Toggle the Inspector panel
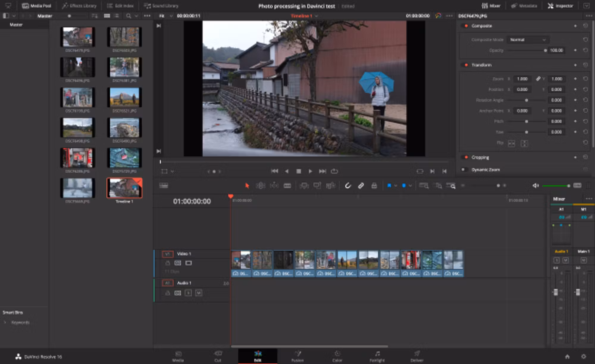The image size is (595, 364). [x=560, y=6]
